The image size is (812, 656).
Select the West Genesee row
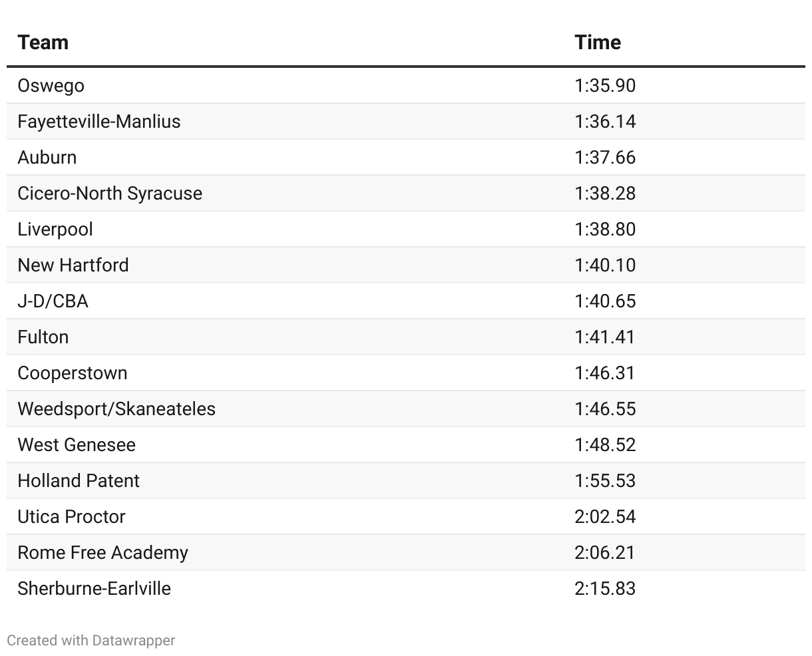coord(77,445)
